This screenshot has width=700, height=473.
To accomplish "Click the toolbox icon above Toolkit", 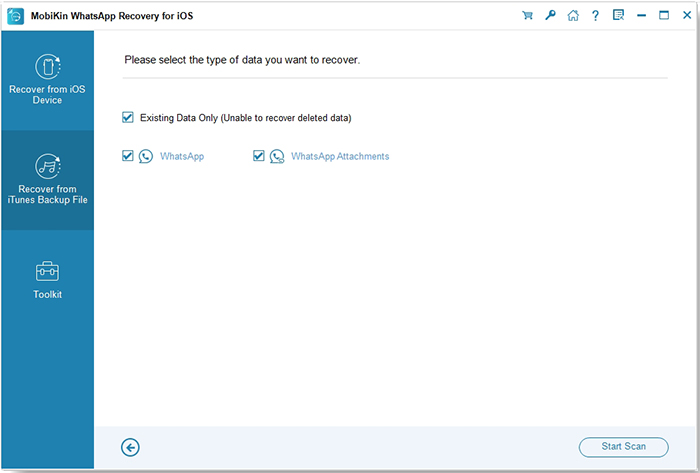I will coord(47,271).
